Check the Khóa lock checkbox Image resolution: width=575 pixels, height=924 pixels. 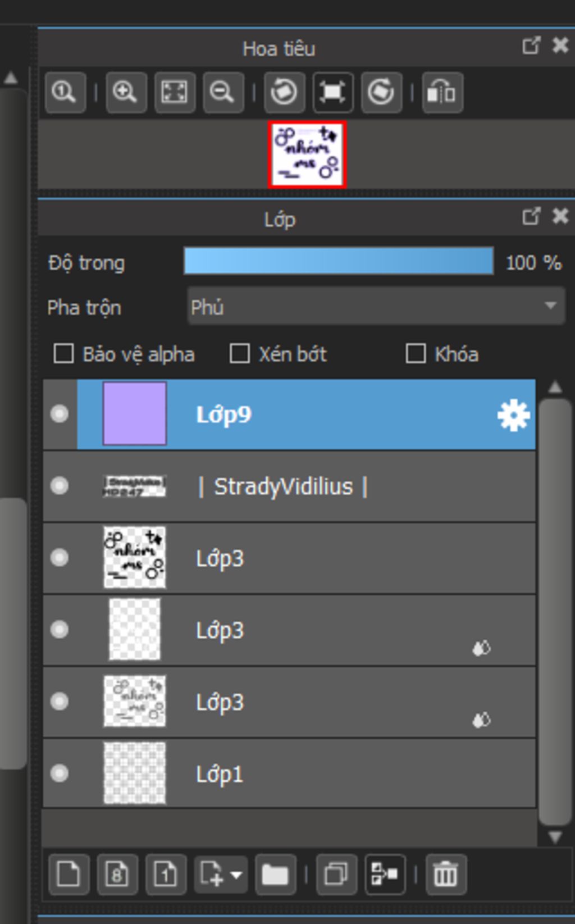tap(416, 354)
